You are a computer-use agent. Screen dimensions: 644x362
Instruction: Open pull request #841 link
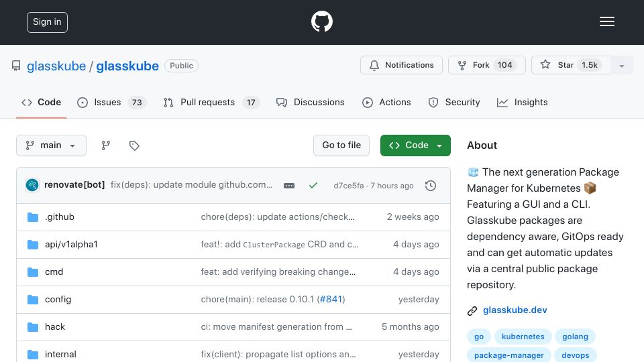coord(331,299)
